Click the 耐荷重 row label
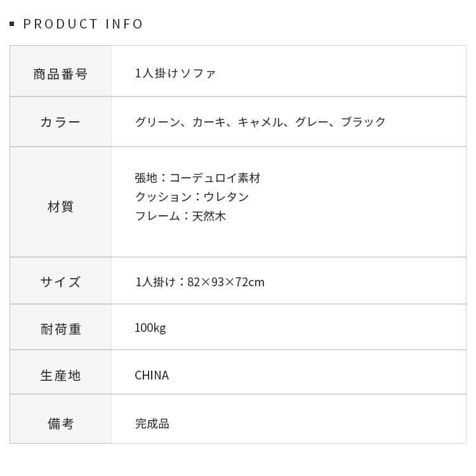 pos(60,329)
